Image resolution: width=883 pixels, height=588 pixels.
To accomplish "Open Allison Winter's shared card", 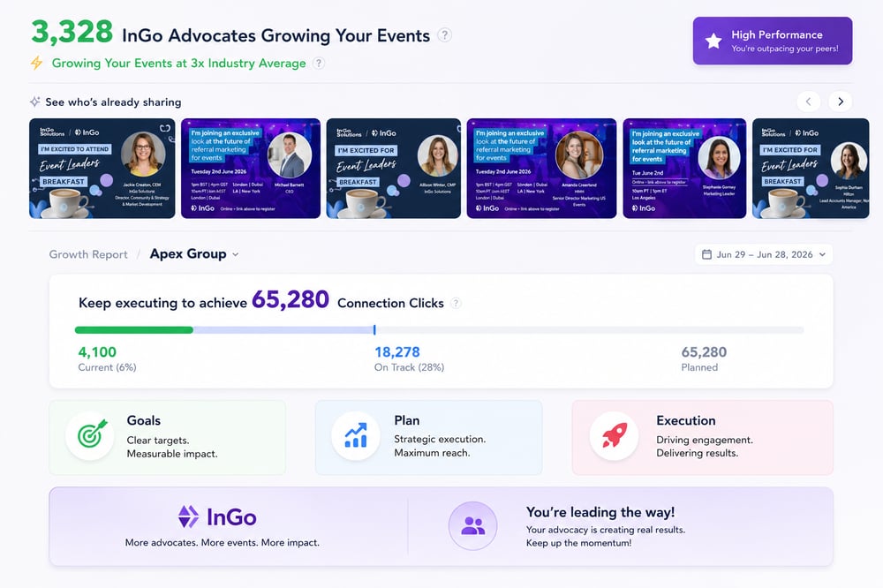I will pos(394,169).
